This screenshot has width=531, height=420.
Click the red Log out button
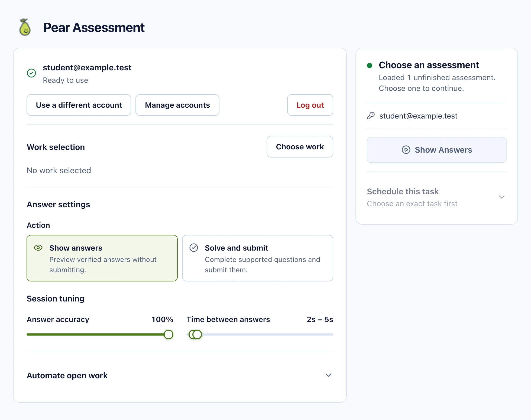click(310, 105)
